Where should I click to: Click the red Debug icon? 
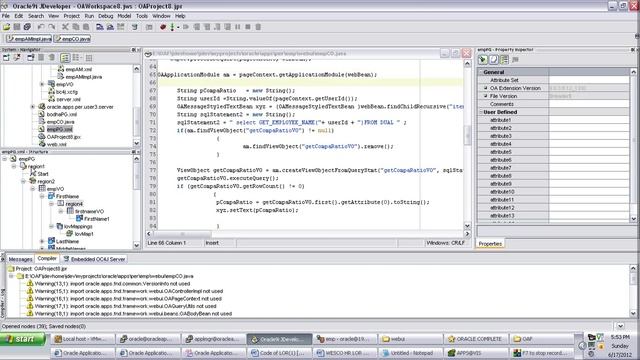point(163,27)
